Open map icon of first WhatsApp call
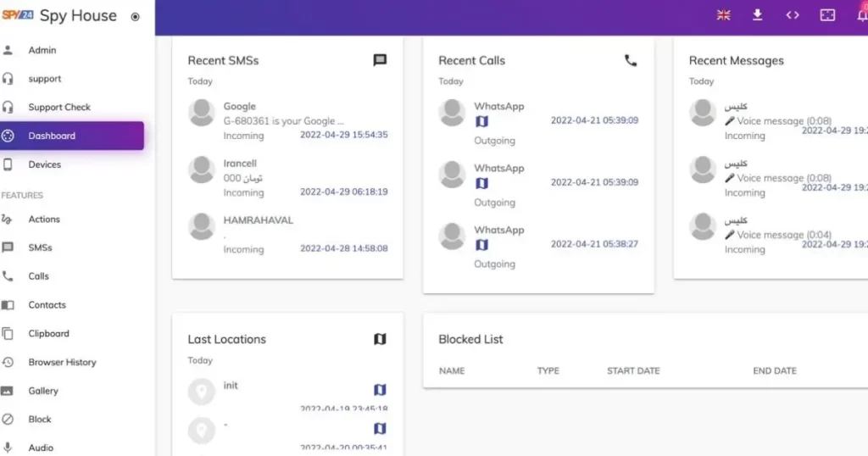Viewport: 868px width, 456px height. pos(482,121)
